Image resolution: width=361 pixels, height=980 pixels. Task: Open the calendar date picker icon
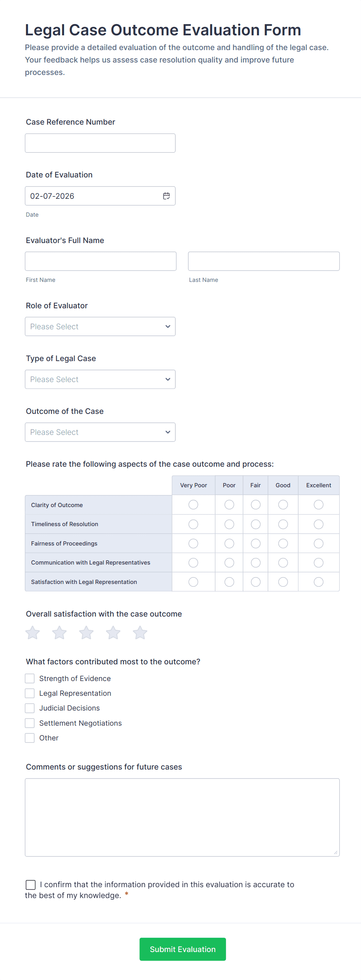[167, 196]
